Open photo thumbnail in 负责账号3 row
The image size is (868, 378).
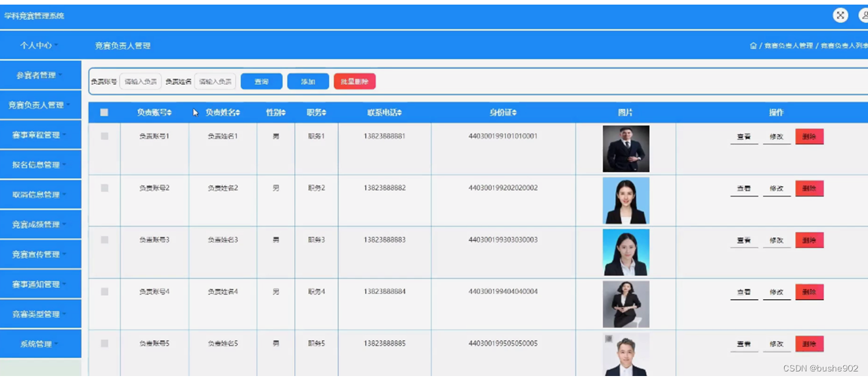click(626, 252)
